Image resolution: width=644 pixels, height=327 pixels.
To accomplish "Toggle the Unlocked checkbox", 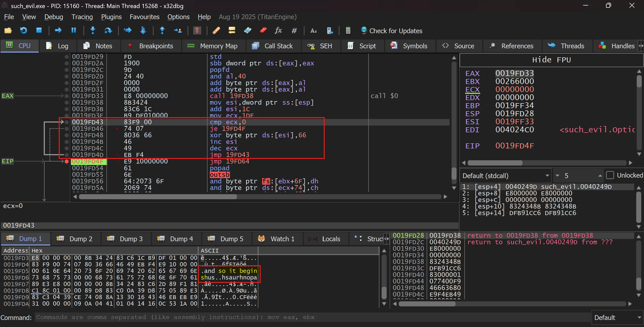I will coord(610,175).
